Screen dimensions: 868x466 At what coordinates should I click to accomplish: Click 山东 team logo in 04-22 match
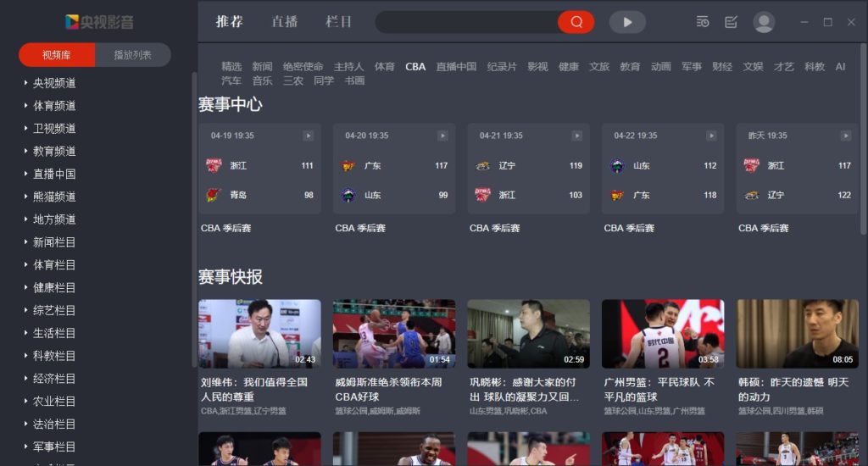click(617, 165)
